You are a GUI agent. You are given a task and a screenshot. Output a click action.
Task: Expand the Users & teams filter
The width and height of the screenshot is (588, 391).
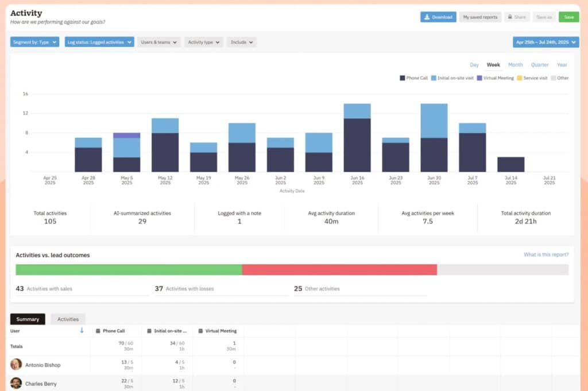click(x=159, y=42)
